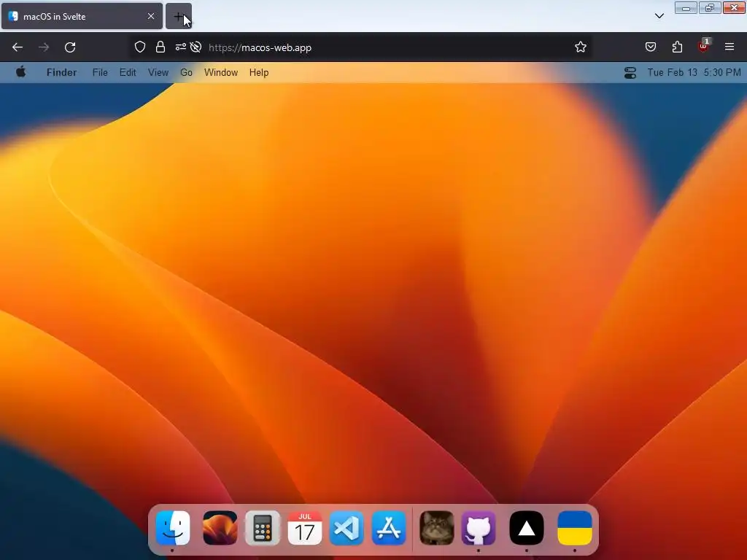Expand the list all tabs chevron
Screen dimensions: 747x560
click(659, 16)
